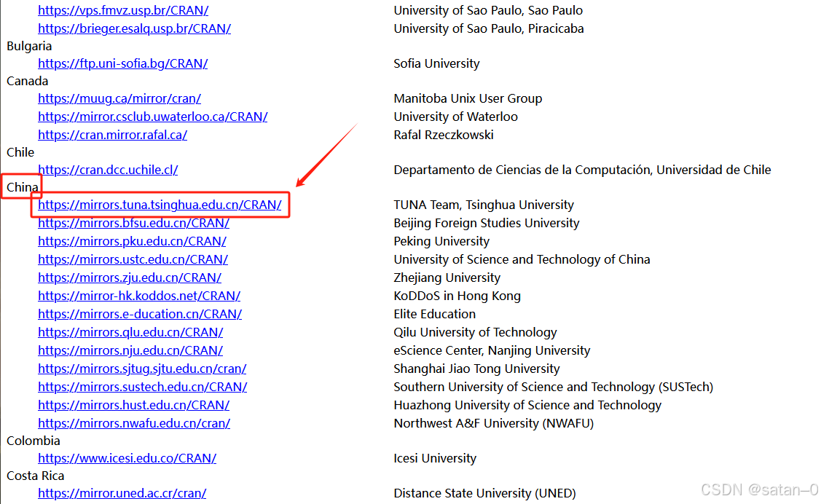Click the 'Shanghai Jiao Tong University' text
The width and height of the screenshot is (821, 504).
pos(476,369)
